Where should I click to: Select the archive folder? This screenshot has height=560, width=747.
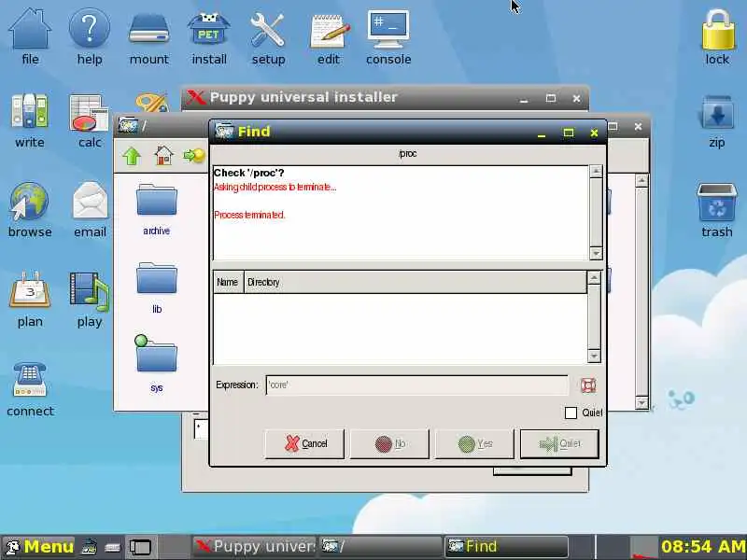click(x=157, y=209)
